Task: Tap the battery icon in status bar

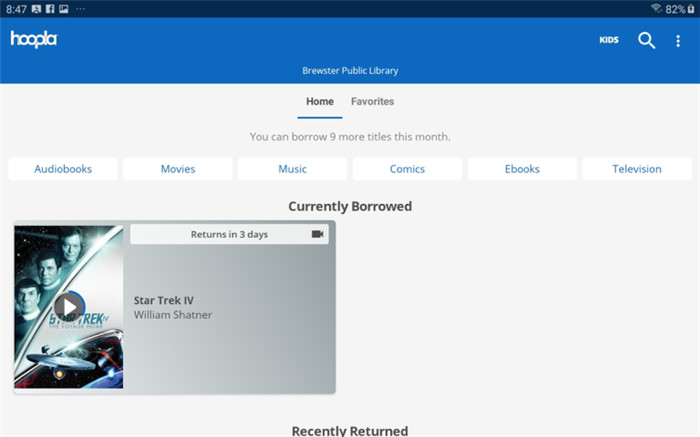Action: (691, 9)
